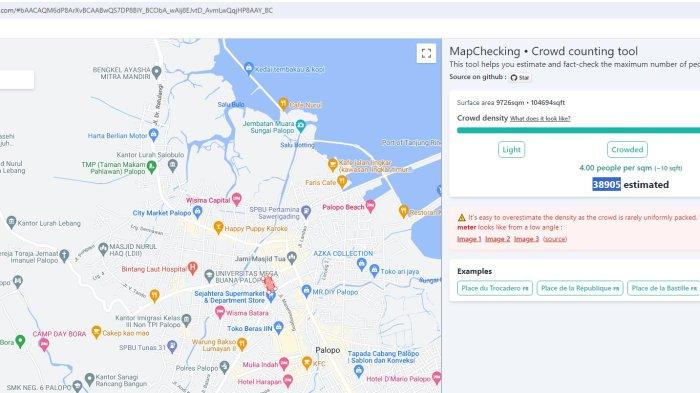Click SPBU Tunas 31 gas pin
Image resolution: width=700 pixels, height=393 pixels.
coord(172,346)
